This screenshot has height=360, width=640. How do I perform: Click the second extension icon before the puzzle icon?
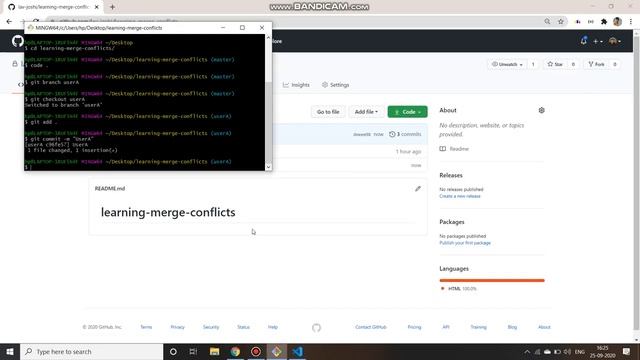tap(591, 22)
